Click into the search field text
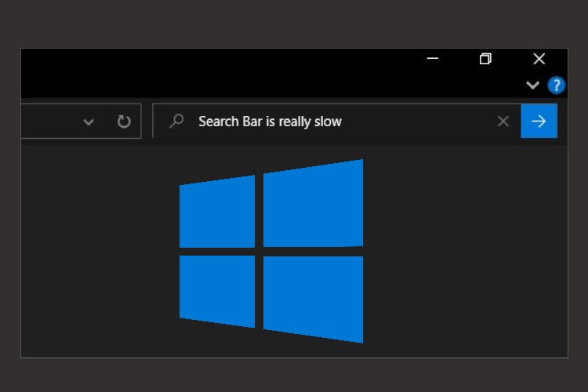The height and width of the screenshot is (392, 588). (x=270, y=122)
